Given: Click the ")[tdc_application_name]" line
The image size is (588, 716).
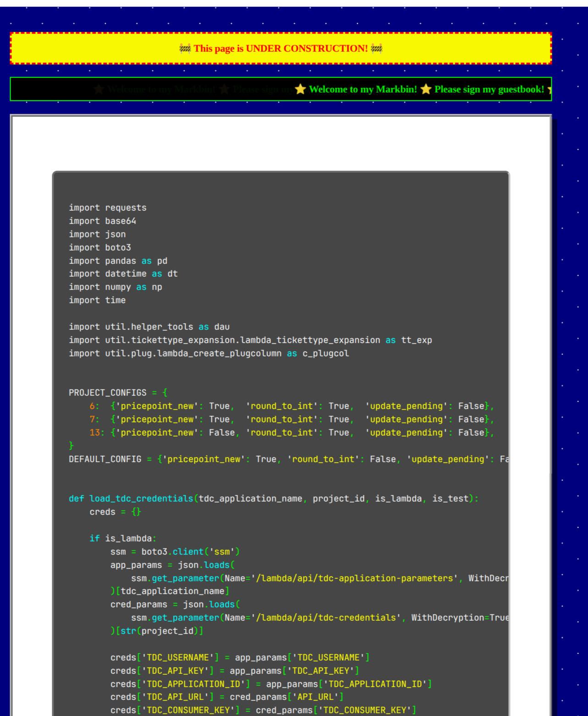Looking at the screenshot, I should 170,591.
